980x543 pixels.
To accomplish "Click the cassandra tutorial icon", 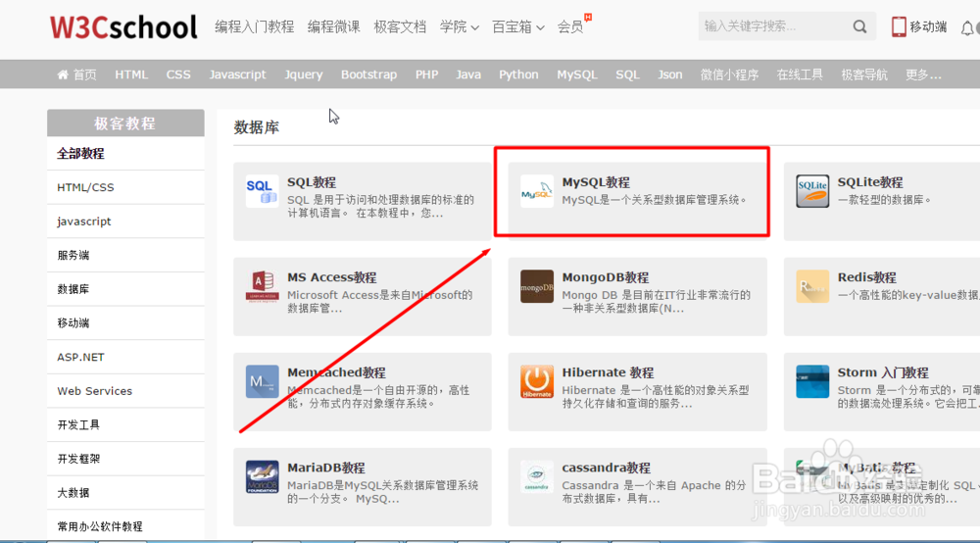I will 537,476.
